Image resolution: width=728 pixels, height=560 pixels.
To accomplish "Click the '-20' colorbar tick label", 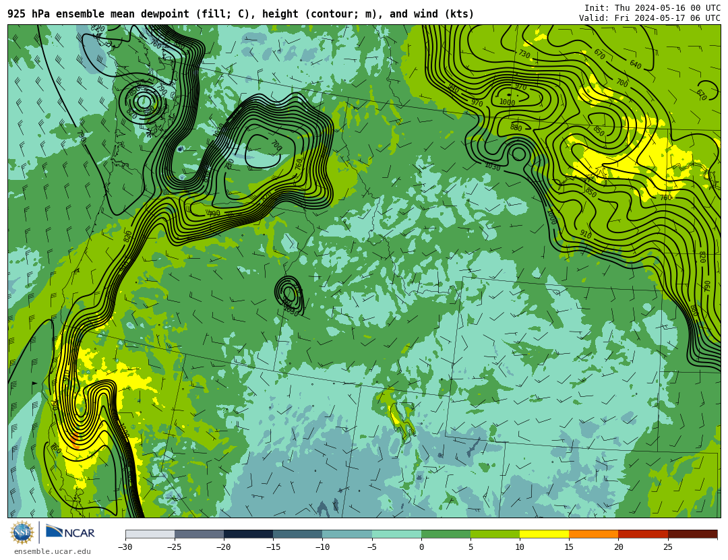I will point(224,547).
